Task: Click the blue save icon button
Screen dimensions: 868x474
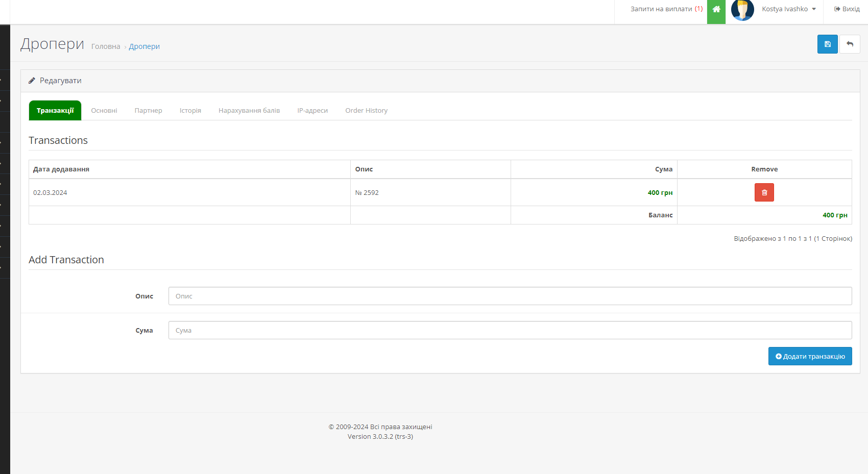Action: [827, 44]
